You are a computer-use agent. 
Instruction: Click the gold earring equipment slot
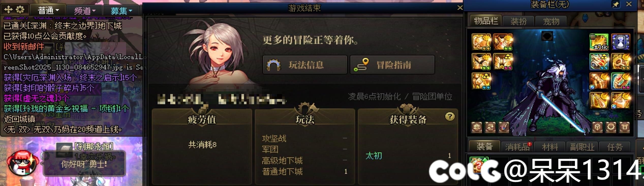tap(599, 101)
